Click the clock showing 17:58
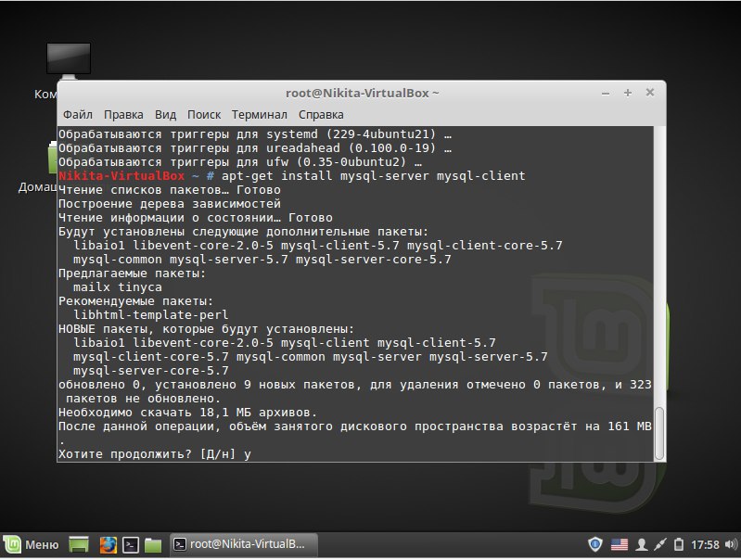The height and width of the screenshot is (560, 741). pos(705,545)
